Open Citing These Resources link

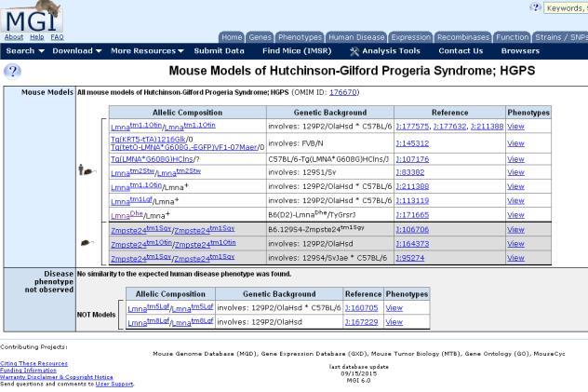click(33, 363)
